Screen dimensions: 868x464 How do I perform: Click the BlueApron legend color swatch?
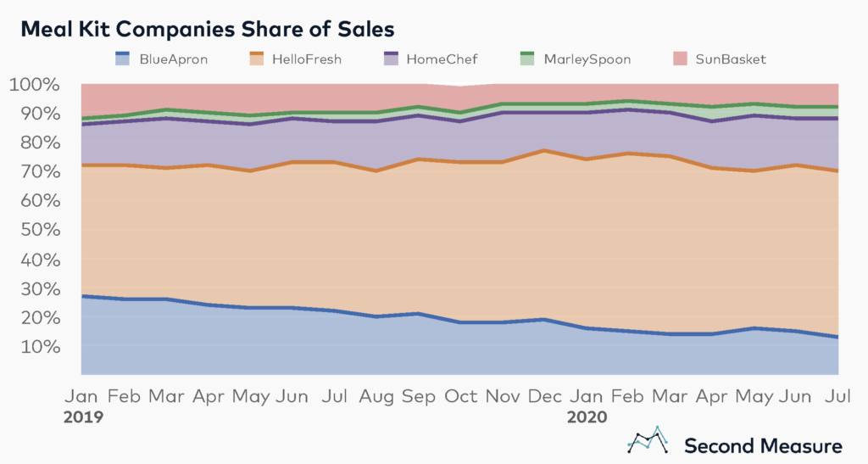(122, 59)
